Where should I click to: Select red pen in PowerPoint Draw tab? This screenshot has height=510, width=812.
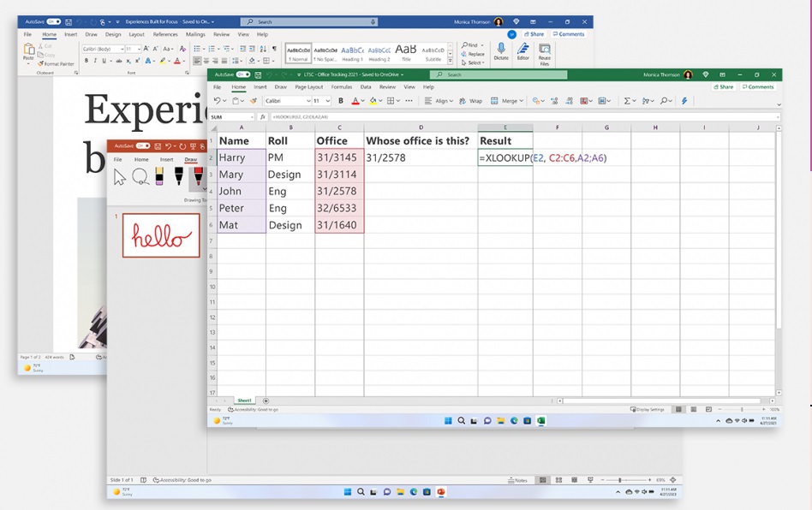pyautogui.click(x=198, y=176)
